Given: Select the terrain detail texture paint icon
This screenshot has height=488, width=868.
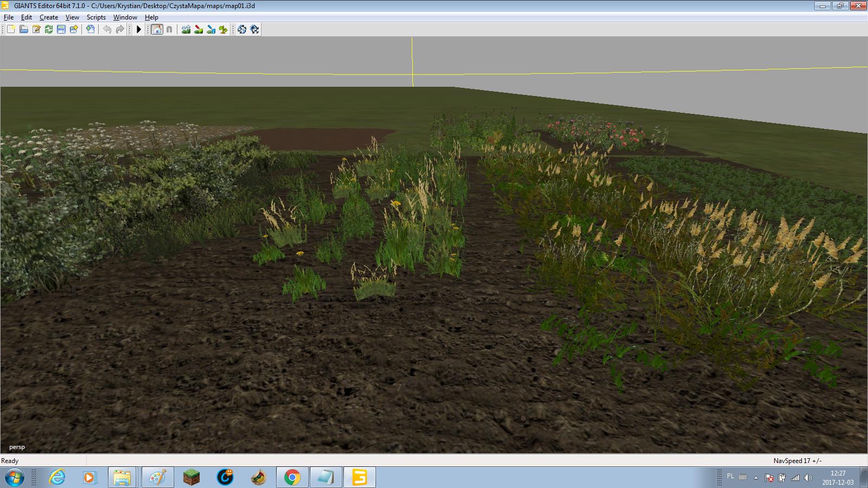Looking at the screenshot, I should 199,29.
